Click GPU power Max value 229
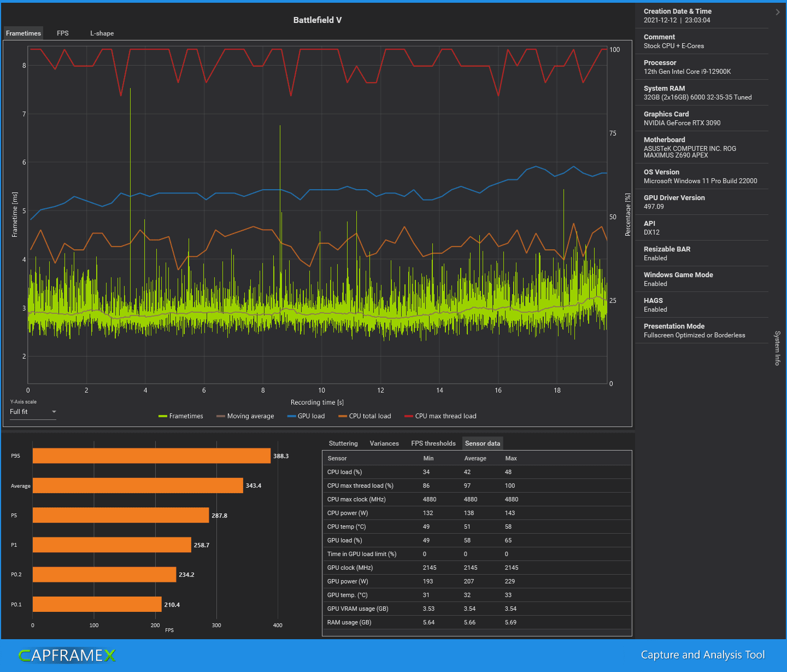This screenshot has width=787, height=672. pyautogui.click(x=510, y=581)
